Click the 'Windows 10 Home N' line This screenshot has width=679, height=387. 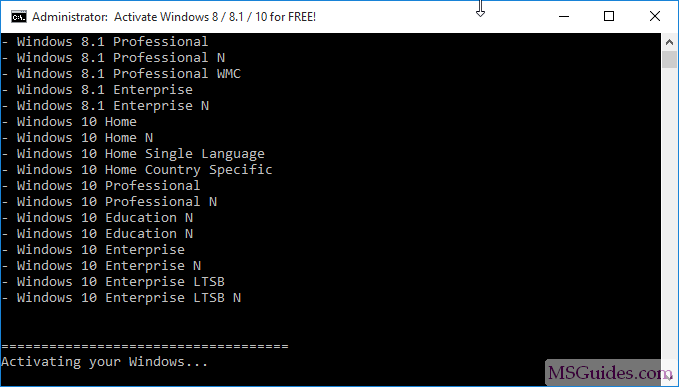point(78,138)
